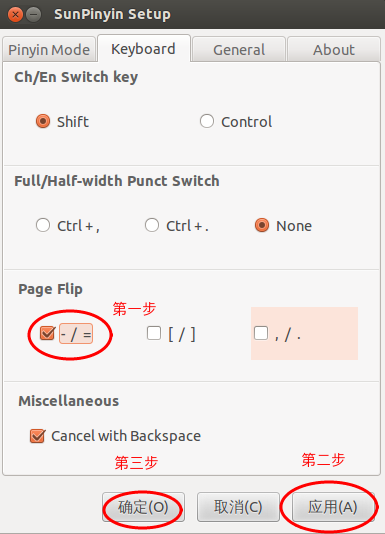This screenshot has width=385, height=534.
Task: Enable the [ / ] page flip checkbox
Action: coord(154,333)
